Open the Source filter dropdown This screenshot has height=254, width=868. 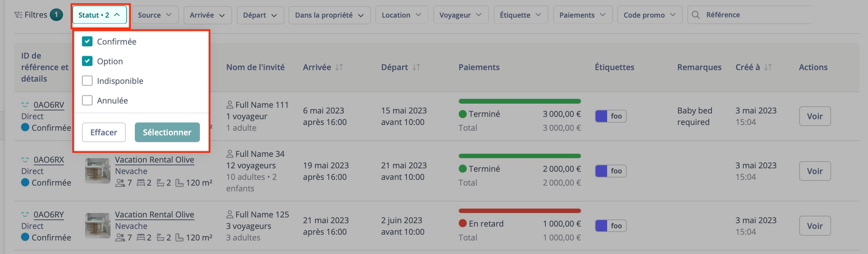pos(154,15)
